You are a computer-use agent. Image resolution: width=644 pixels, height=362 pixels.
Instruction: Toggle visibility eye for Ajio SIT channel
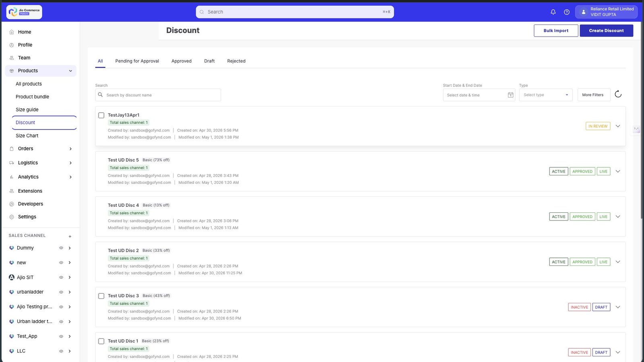coord(61,277)
